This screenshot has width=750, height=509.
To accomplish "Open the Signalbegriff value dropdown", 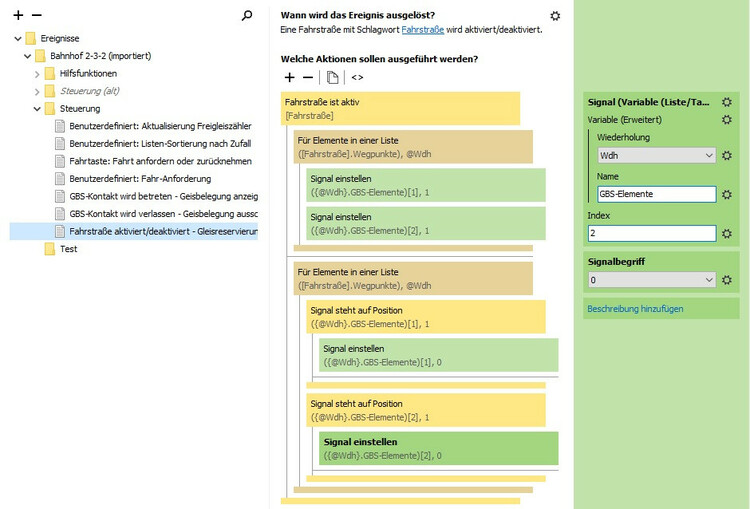I will click(x=650, y=280).
